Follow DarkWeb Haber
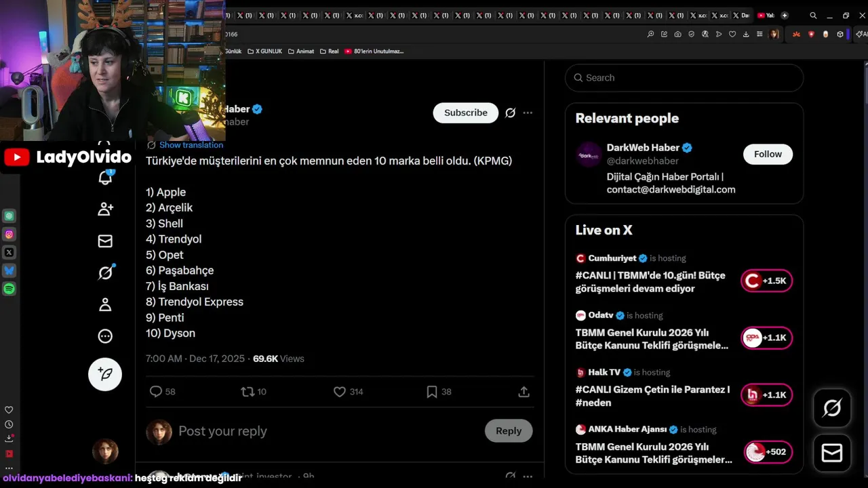868x488 pixels. 768,154
